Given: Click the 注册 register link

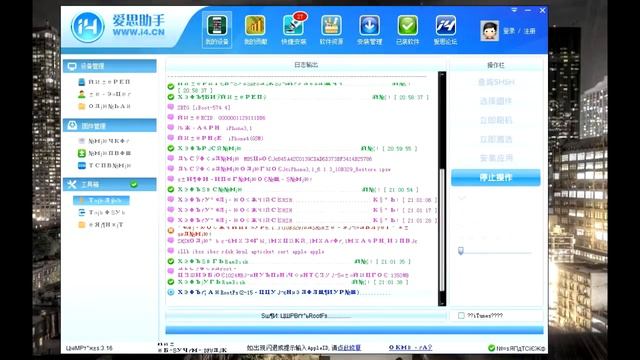Looking at the screenshot, I should point(529,31).
